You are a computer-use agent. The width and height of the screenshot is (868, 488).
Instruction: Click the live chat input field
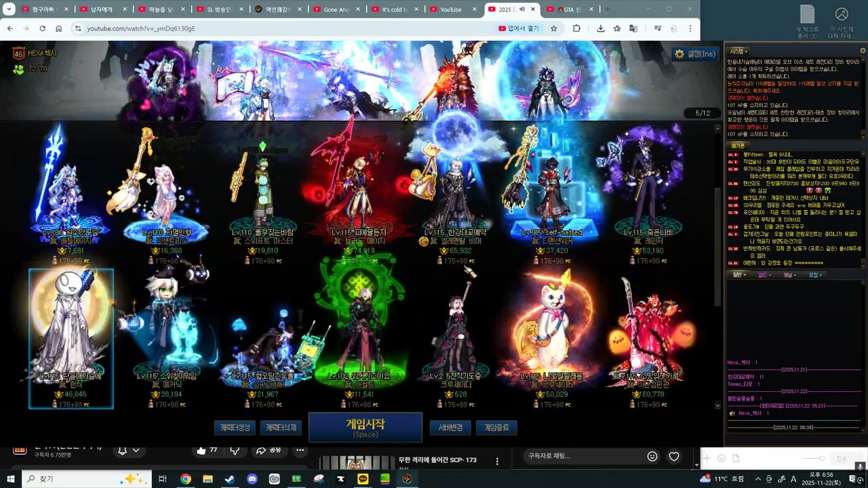tap(582, 456)
